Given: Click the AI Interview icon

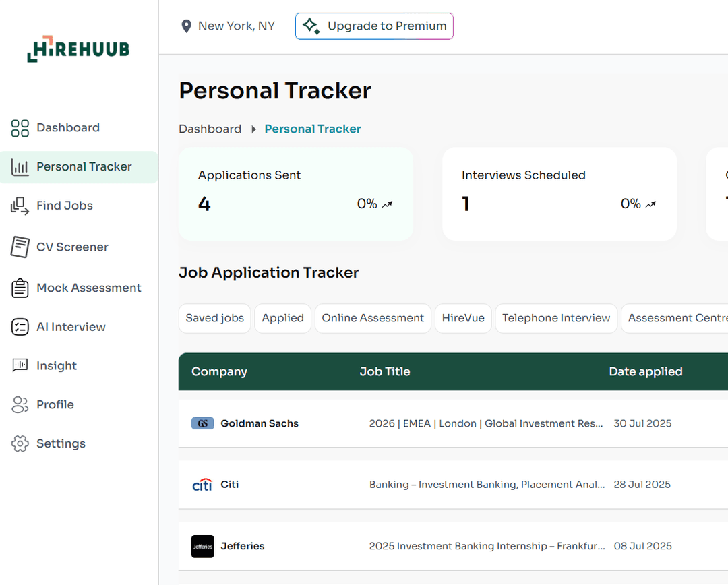Looking at the screenshot, I should pyautogui.click(x=20, y=327).
